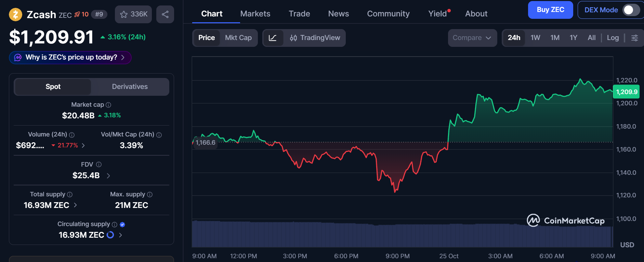Select the line chart view icon
644x262 pixels.
273,38
